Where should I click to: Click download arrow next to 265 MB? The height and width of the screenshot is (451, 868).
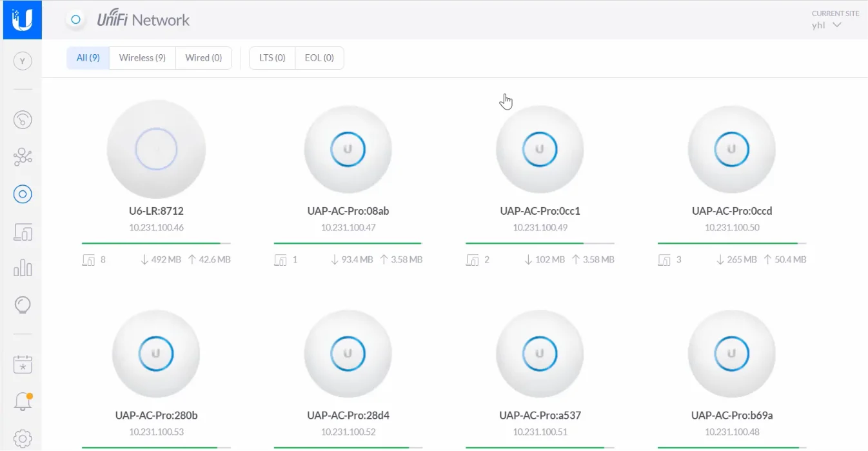click(x=720, y=260)
